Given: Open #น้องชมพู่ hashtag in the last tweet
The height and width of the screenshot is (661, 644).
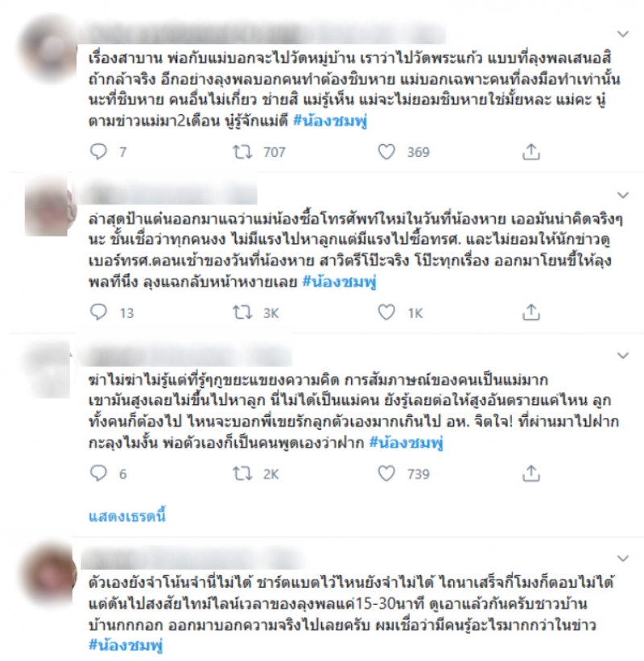Looking at the screenshot, I should click(126, 646).
